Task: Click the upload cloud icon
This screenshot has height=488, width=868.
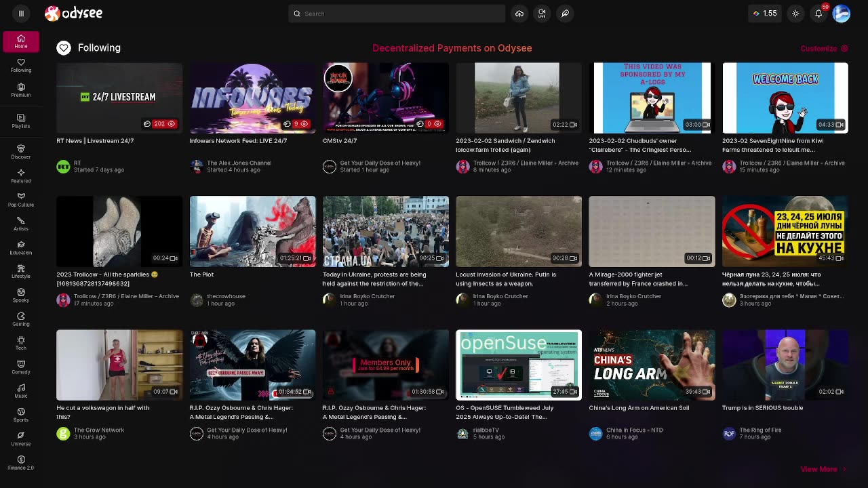Action: pyautogui.click(x=519, y=14)
